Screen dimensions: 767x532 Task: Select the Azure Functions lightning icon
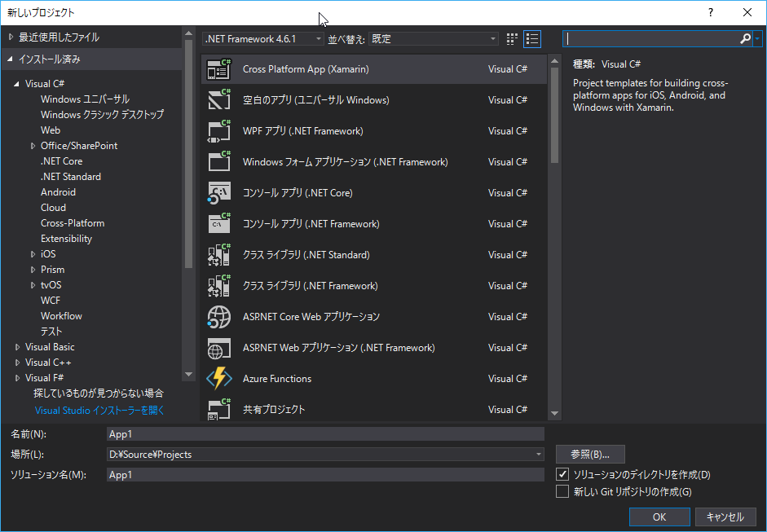tap(218, 379)
